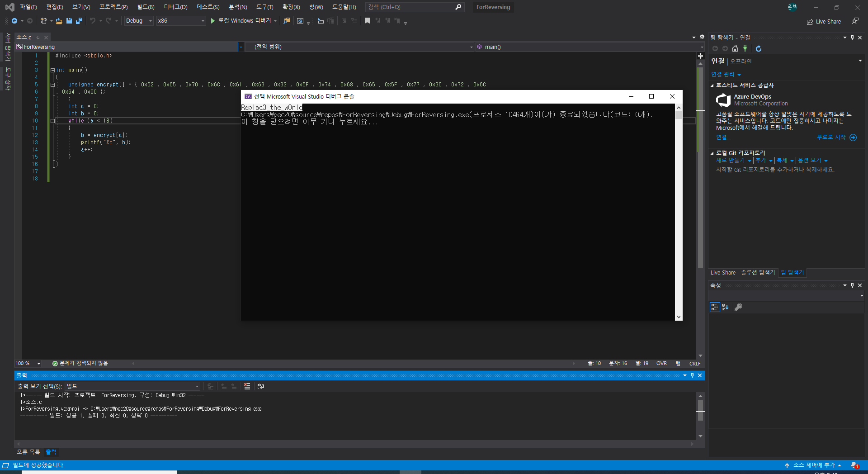Click the new project icon

(x=44, y=21)
